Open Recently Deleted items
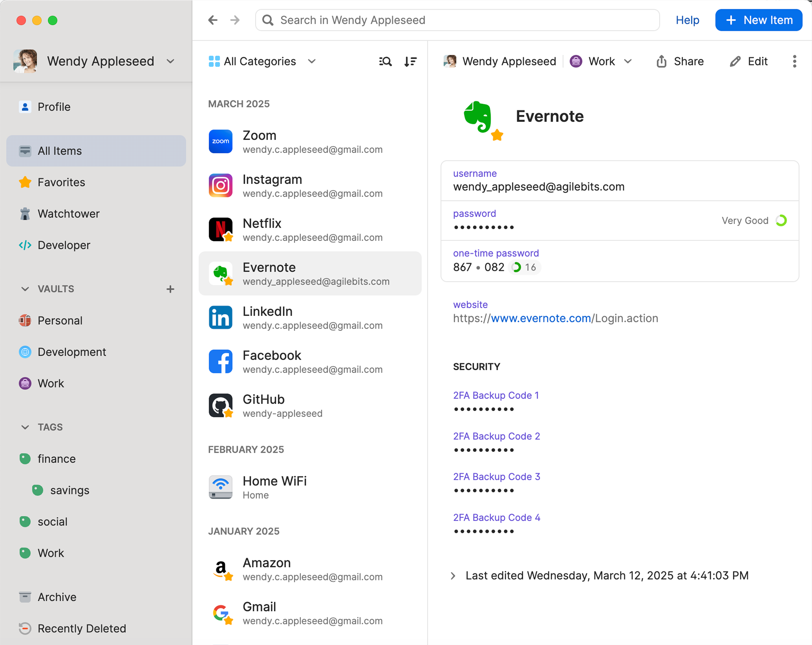 (82, 628)
